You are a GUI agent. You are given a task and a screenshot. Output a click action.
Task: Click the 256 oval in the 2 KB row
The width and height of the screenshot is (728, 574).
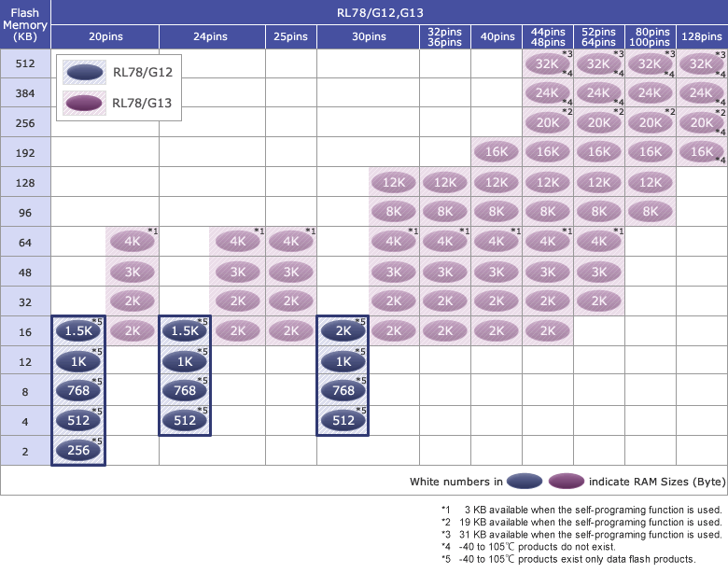coord(78,450)
